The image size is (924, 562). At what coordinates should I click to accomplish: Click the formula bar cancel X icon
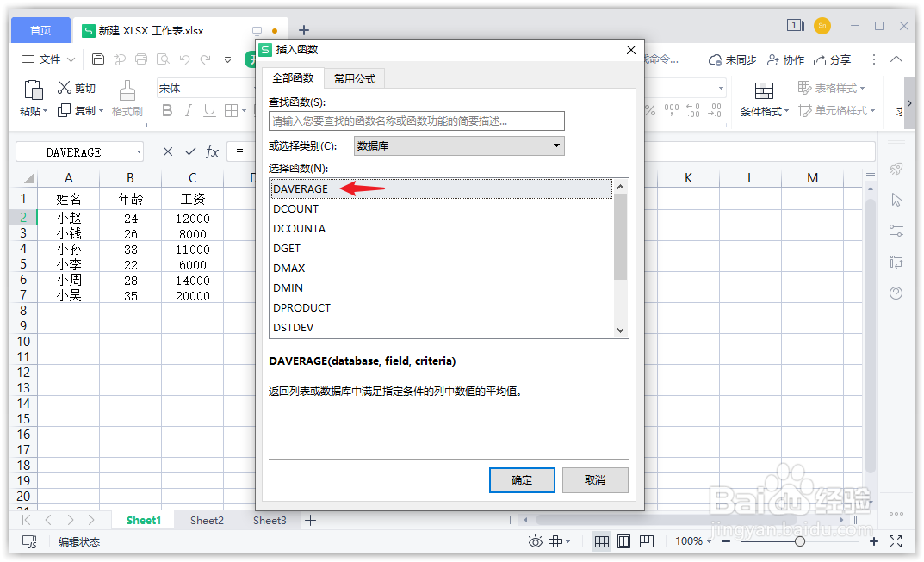pos(168,151)
